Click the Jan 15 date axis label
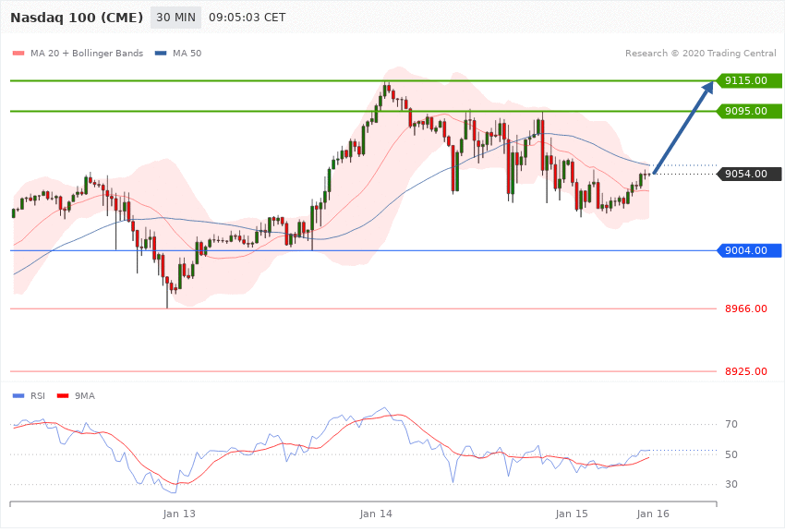This screenshot has width=785, height=532. coord(572,514)
